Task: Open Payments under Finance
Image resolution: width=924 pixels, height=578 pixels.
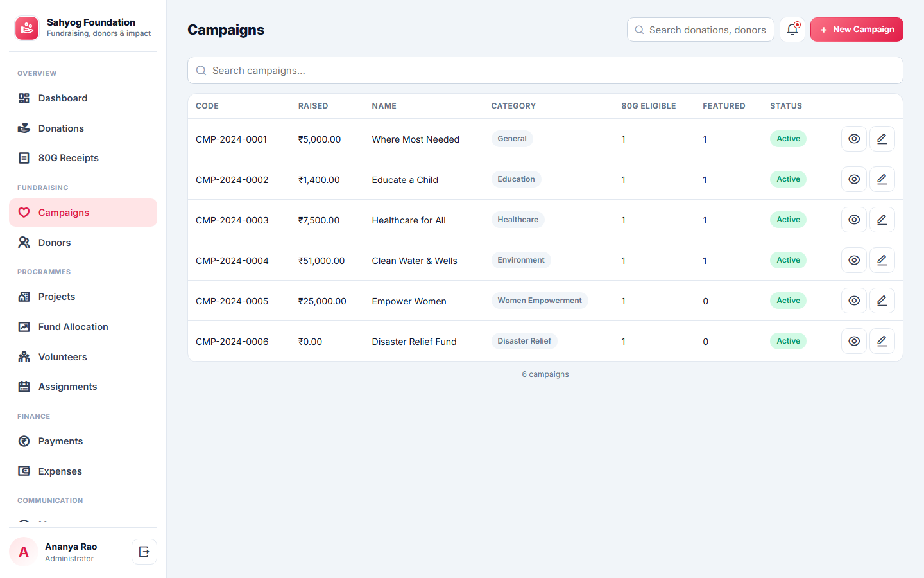Action: pos(83,441)
